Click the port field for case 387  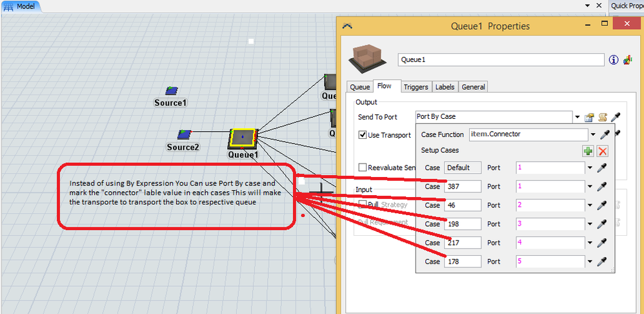click(550, 187)
